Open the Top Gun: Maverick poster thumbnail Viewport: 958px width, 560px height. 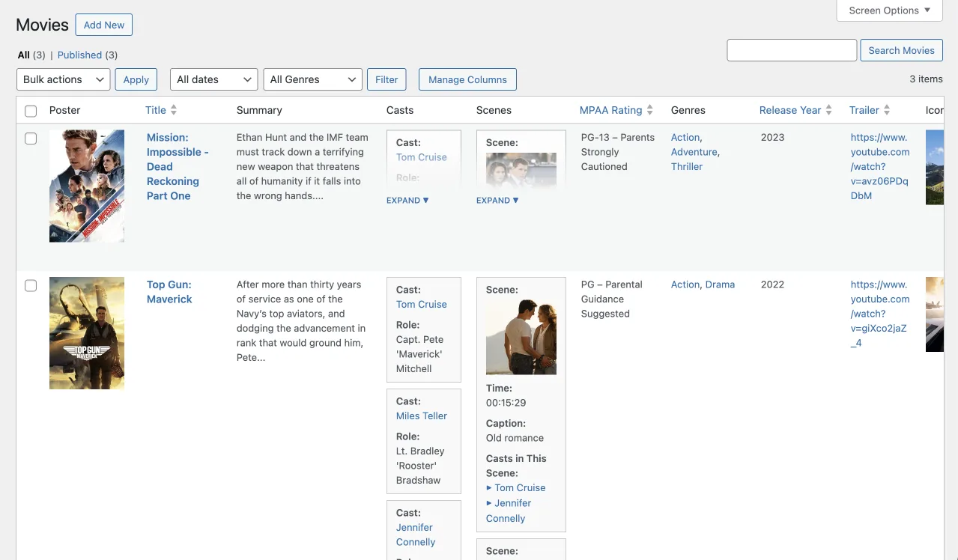pos(87,333)
